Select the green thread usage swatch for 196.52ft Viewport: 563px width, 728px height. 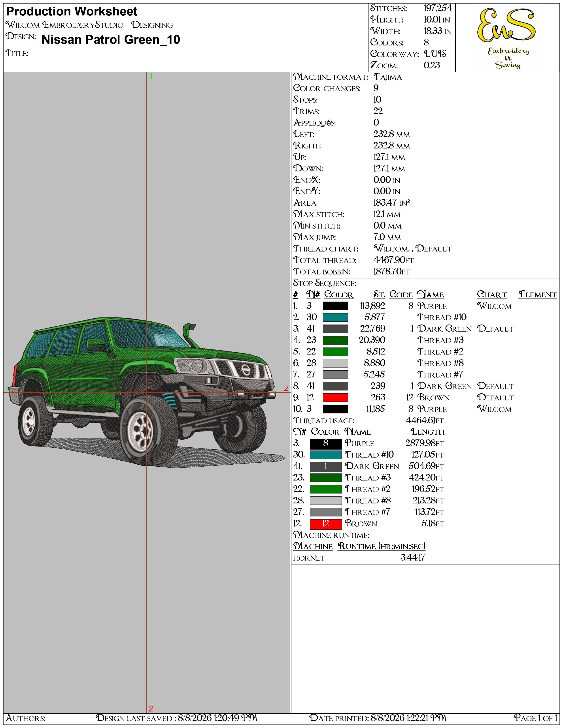[325, 489]
